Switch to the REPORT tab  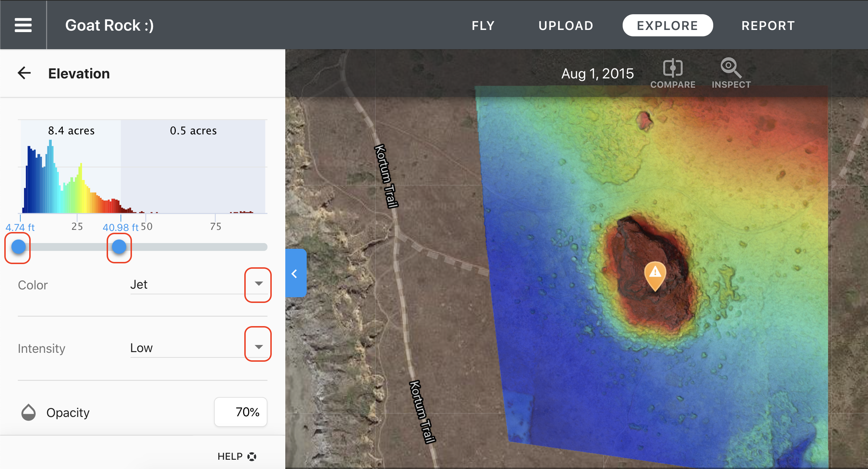coord(768,26)
